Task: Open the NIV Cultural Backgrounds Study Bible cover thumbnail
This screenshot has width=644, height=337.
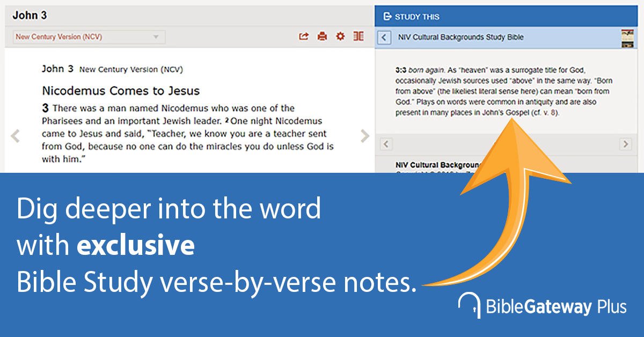Action: 627,38
